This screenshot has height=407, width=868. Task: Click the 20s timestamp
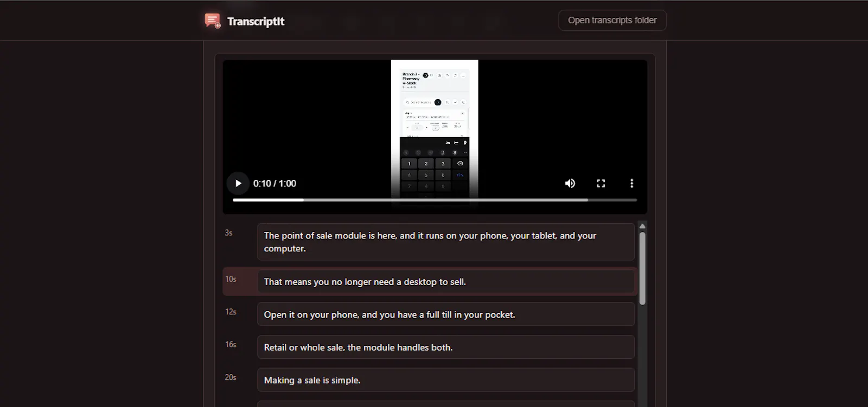[x=231, y=377]
